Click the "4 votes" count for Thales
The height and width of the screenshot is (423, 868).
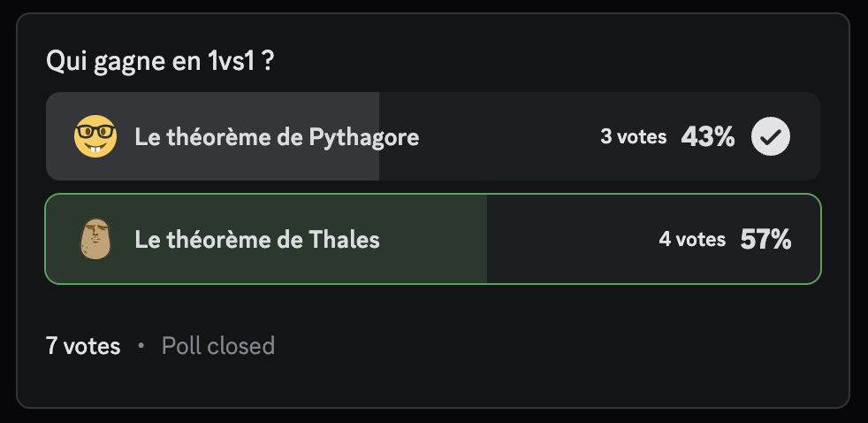pos(691,239)
